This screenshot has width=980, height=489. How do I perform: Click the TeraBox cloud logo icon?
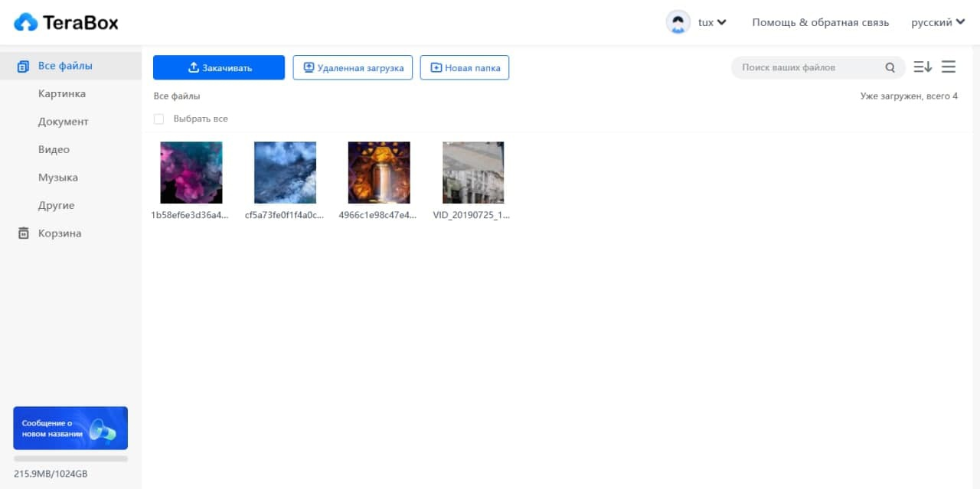point(26,22)
